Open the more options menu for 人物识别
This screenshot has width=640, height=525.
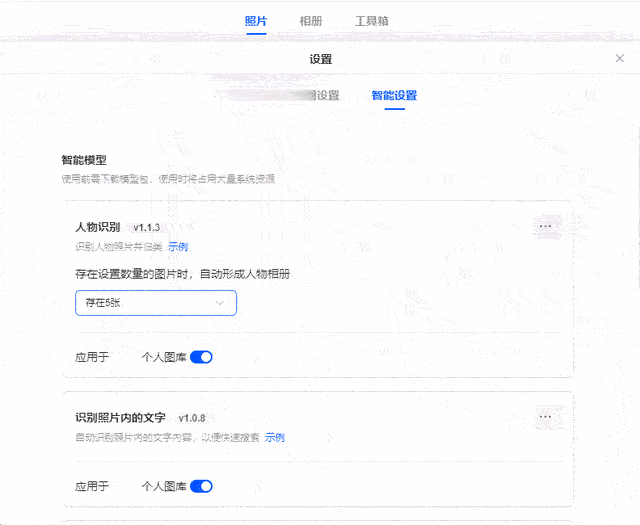545,226
